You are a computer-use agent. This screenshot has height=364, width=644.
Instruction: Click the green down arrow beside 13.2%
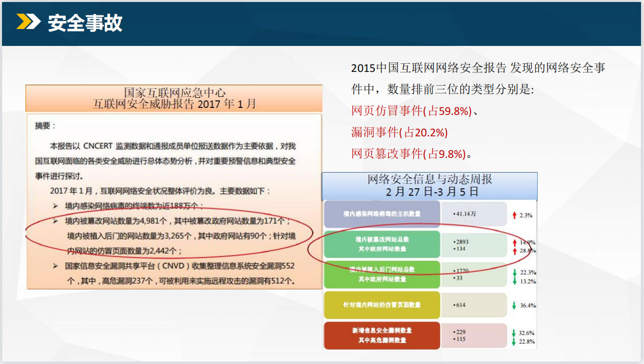coord(514,282)
